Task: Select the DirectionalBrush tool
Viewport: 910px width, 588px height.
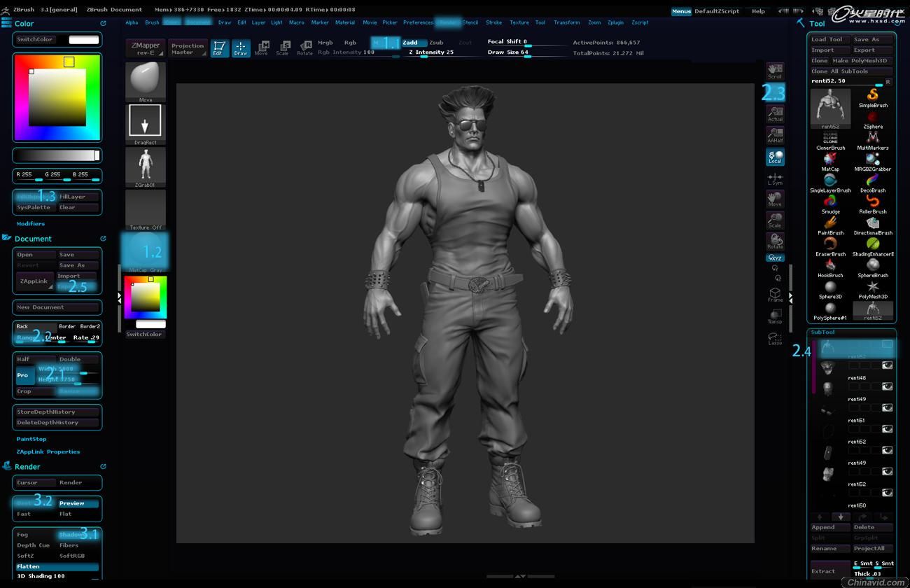Action: pos(873,224)
